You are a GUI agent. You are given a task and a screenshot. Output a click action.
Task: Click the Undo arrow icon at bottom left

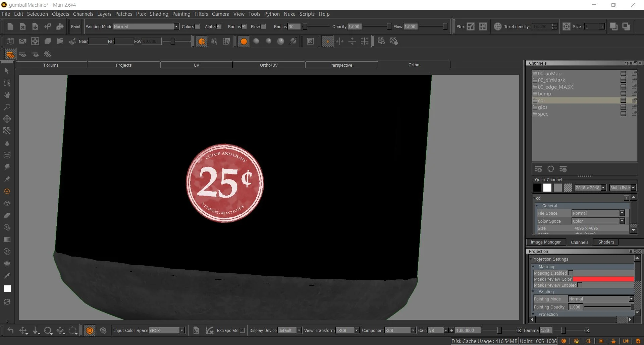click(10, 331)
